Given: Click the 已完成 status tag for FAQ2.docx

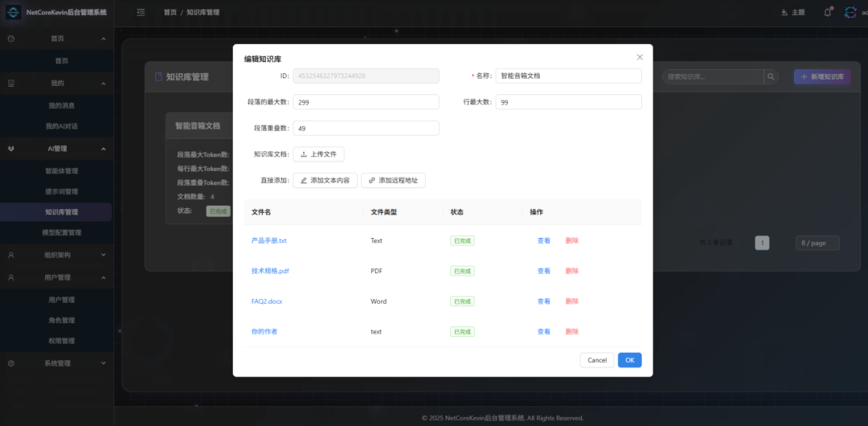Looking at the screenshot, I should 462,301.
